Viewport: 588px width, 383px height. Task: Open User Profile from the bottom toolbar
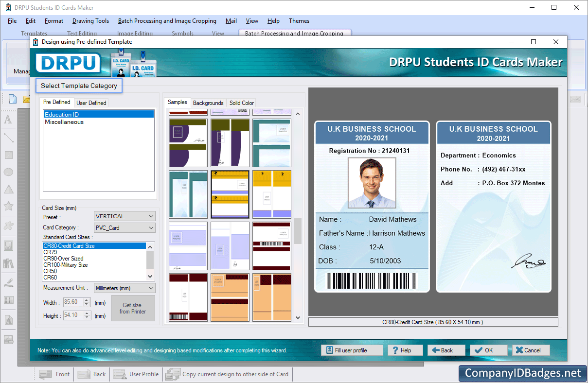136,374
